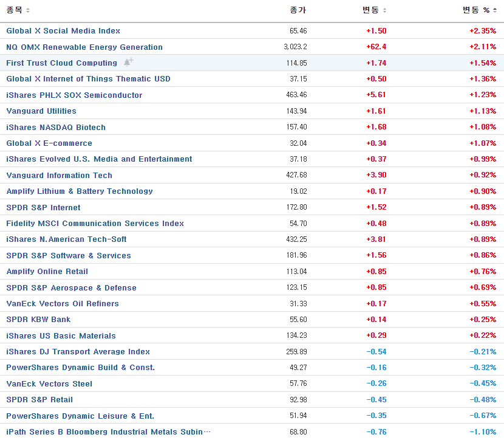Image resolution: width=504 pixels, height=443 pixels.
Task: Open SPDR S&P Retail link
Action: [39, 400]
